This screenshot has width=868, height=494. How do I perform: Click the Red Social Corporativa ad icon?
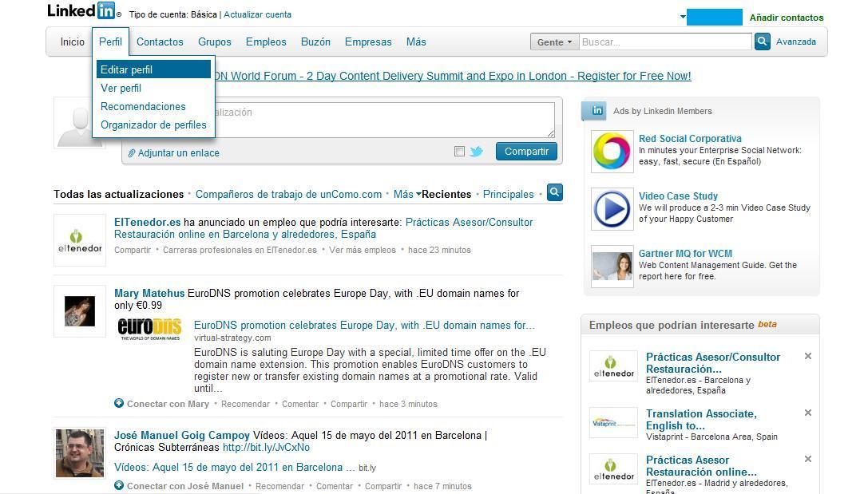[612, 151]
